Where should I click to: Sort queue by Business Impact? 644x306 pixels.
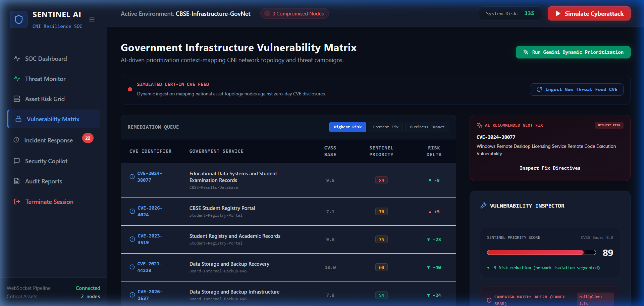(427, 127)
